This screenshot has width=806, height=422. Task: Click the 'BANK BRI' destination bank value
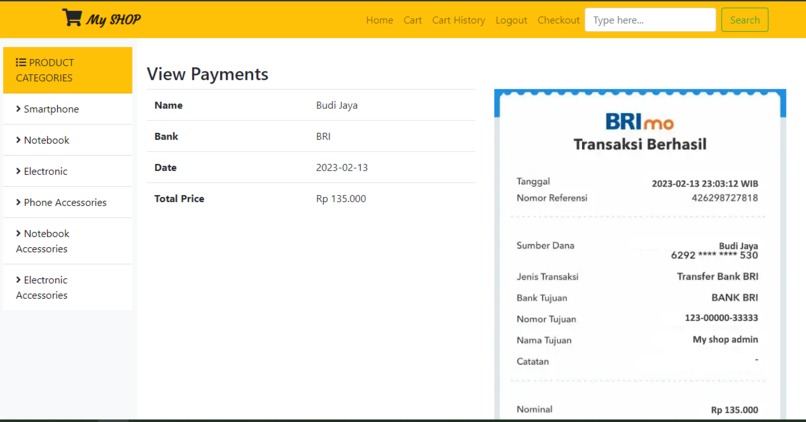point(735,298)
